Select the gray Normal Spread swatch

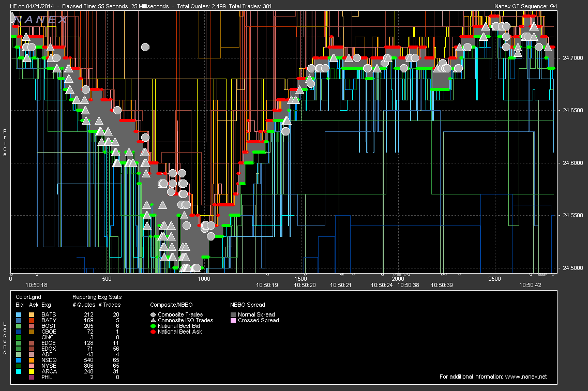233,315
